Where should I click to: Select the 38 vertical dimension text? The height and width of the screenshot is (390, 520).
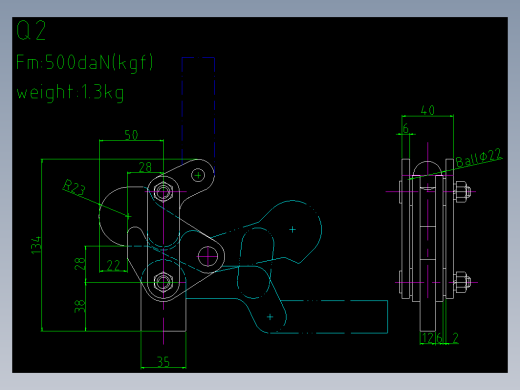point(80,307)
